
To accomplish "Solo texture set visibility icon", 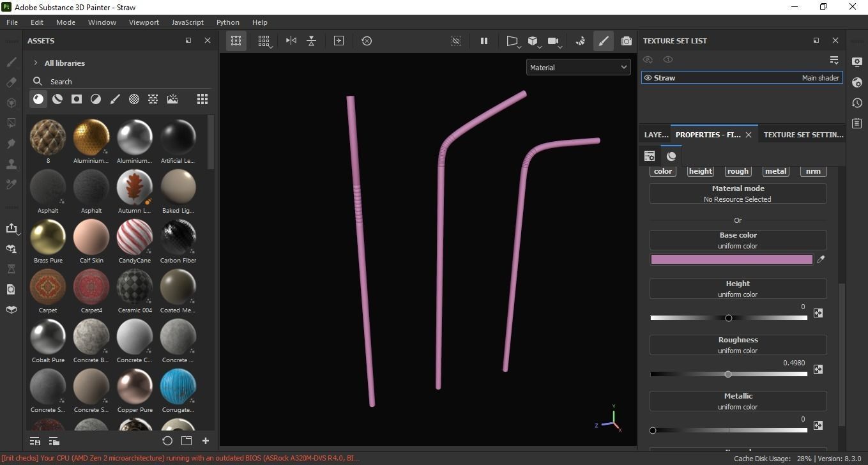I will 668,59.
